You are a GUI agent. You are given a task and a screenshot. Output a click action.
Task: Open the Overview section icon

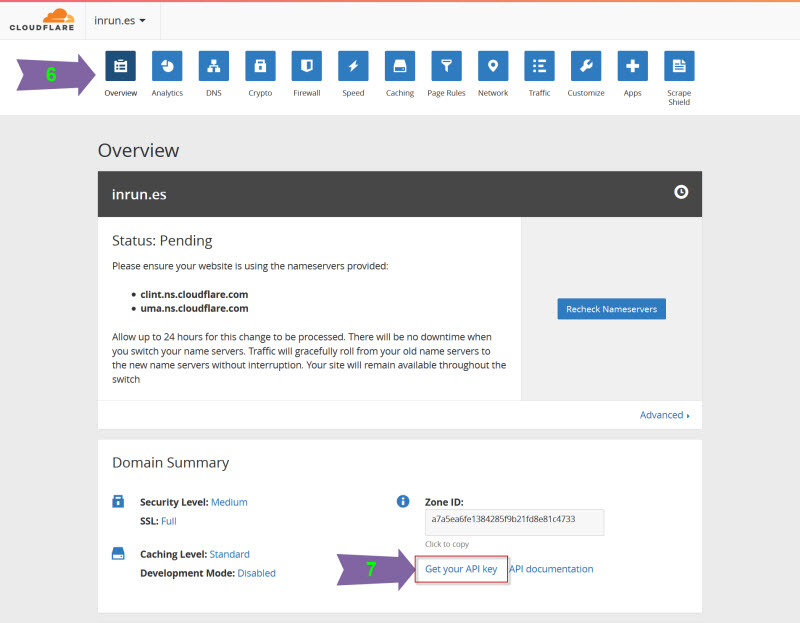tap(120, 66)
